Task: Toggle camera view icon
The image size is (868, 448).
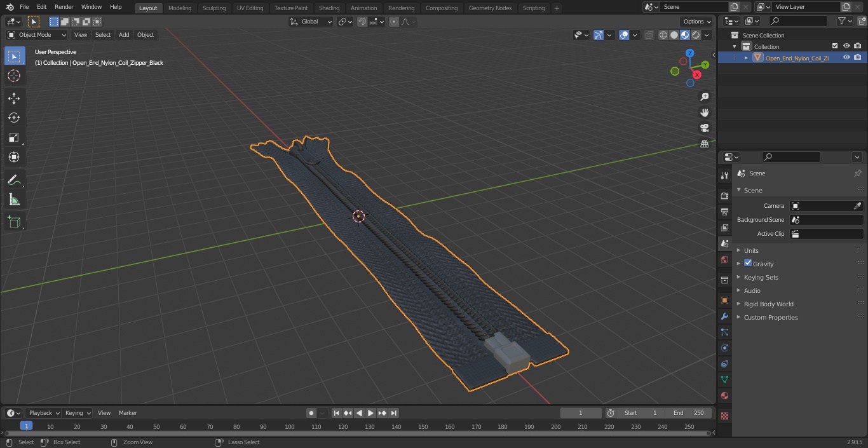Action: click(x=704, y=128)
